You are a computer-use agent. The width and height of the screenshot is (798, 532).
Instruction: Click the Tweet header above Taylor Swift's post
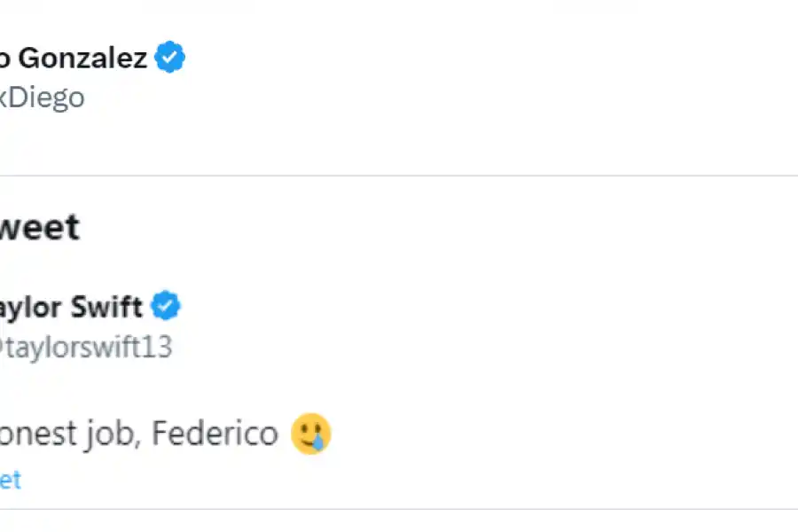tap(40, 227)
